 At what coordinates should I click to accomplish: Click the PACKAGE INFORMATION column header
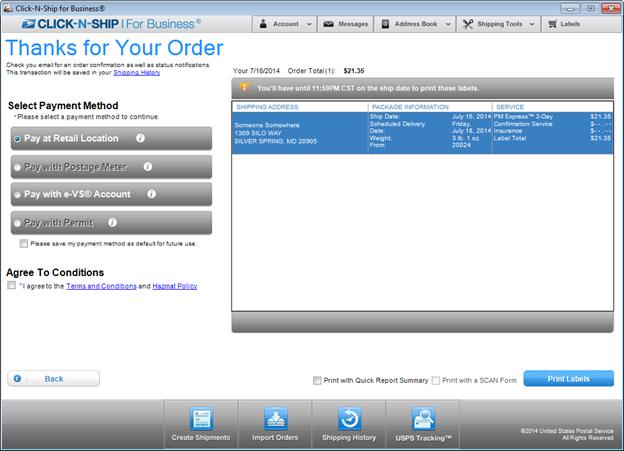[410, 107]
